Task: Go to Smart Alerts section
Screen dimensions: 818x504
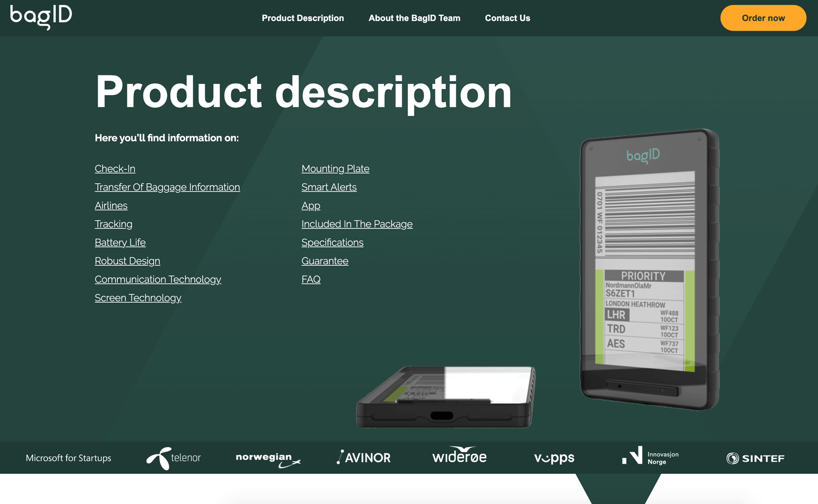Action: (x=329, y=187)
